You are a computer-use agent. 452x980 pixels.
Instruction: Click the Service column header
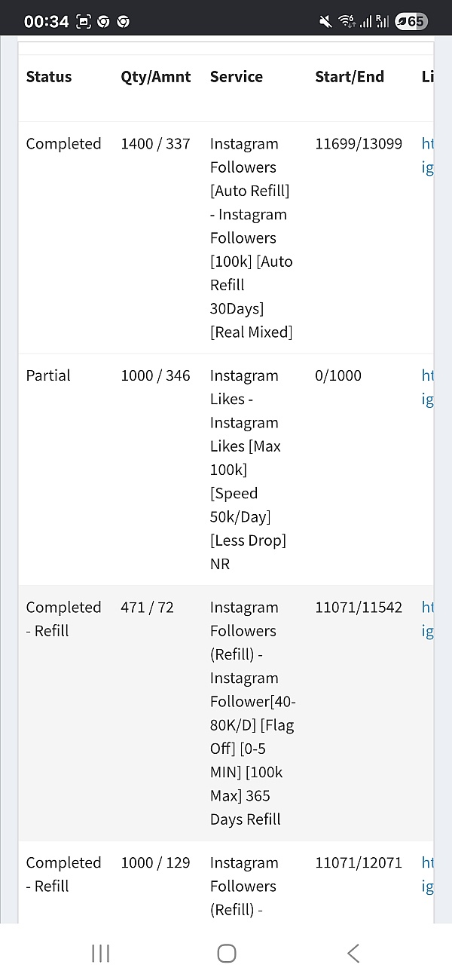pos(237,77)
